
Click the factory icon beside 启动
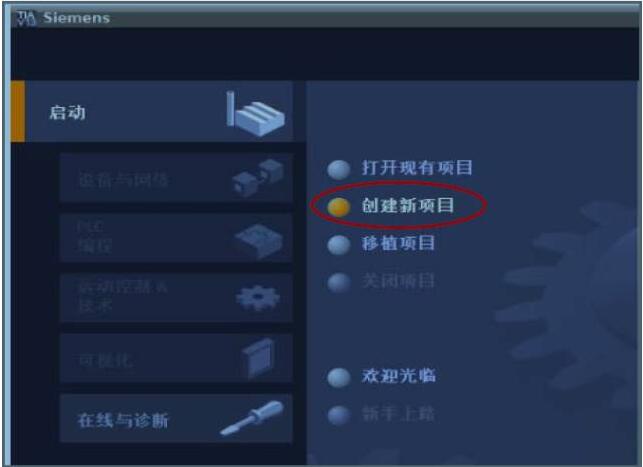click(255, 114)
